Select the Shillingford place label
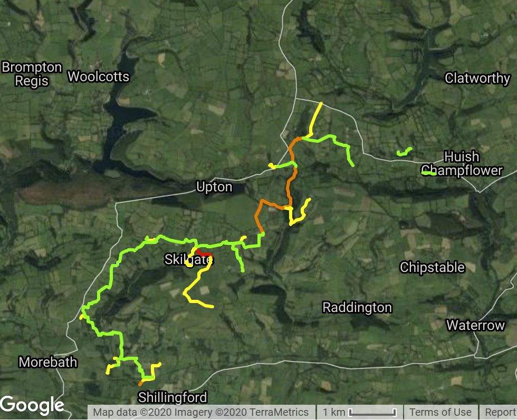This screenshot has height=420, width=517. (x=173, y=397)
